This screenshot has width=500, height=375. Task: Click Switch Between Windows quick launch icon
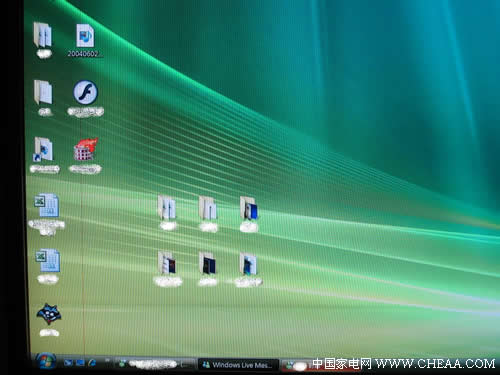80,363
